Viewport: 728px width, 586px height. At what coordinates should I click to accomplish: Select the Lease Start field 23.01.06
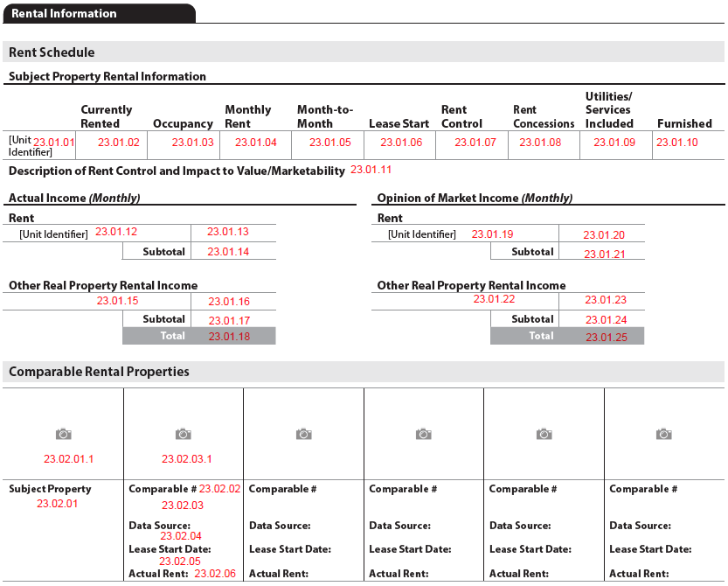point(401,143)
